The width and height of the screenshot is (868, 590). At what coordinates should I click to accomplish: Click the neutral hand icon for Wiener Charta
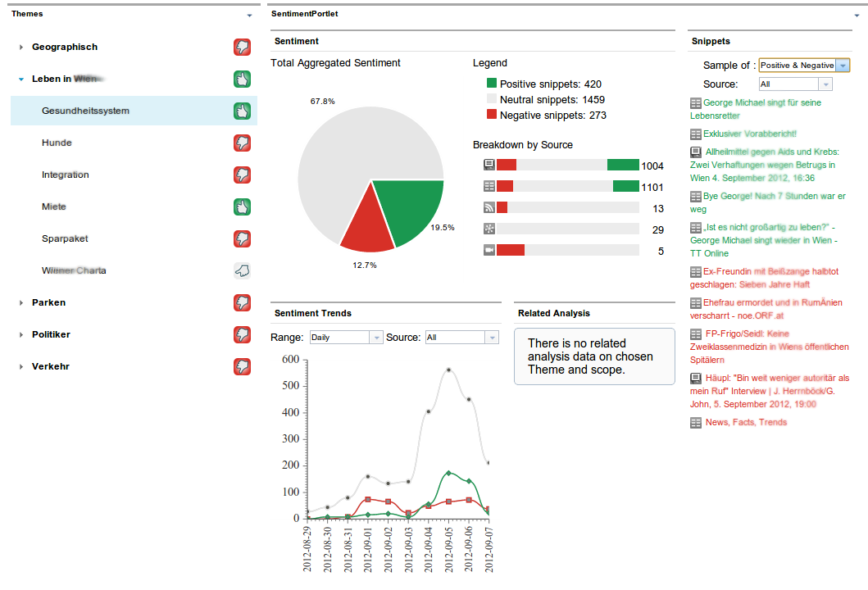(x=242, y=270)
